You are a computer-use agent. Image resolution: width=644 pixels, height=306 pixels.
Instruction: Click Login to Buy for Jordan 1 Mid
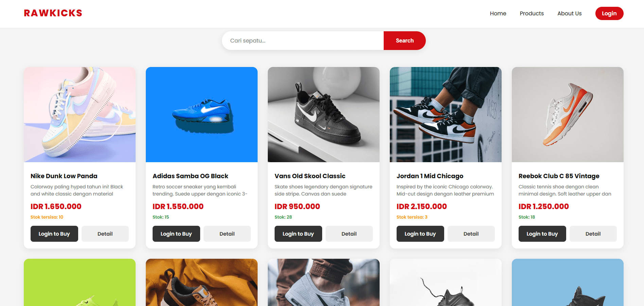(420, 234)
